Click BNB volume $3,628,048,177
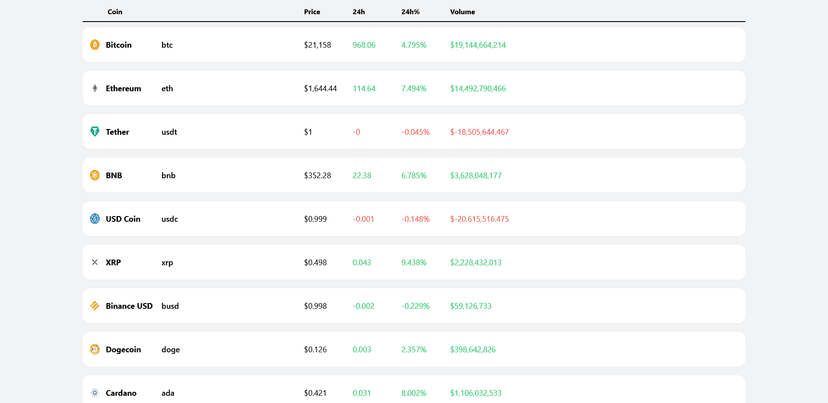 [476, 175]
